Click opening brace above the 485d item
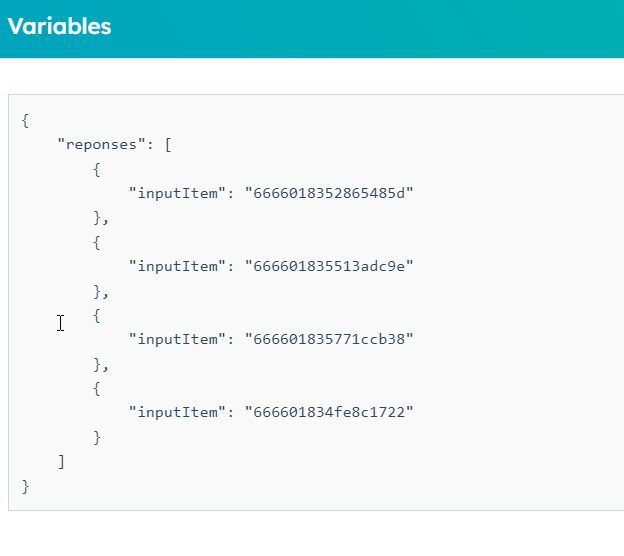Image resolution: width=624 pixels, height=556 pixels. [x=97, y=169]
